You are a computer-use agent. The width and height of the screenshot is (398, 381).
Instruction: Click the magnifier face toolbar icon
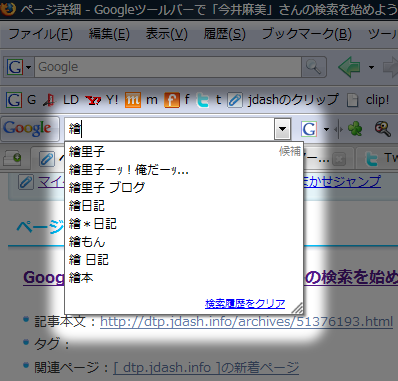pyautogui.click(x=382, y=129)
